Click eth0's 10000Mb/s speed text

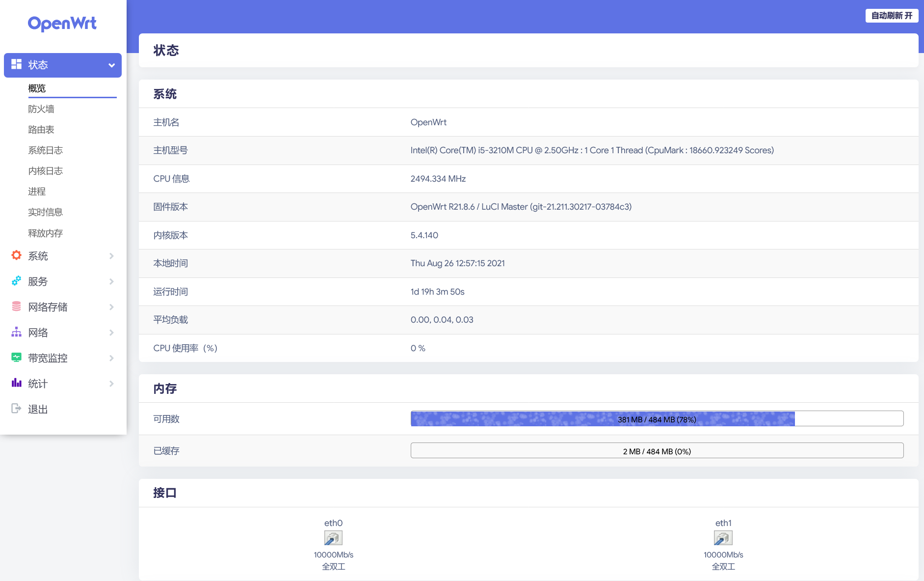[x=334, y=554]
